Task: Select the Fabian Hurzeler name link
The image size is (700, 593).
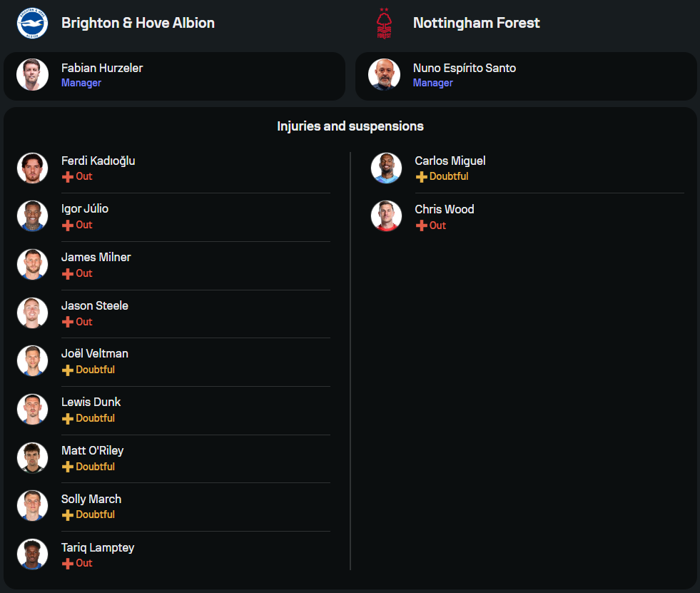Action: [x=102, y=68]
